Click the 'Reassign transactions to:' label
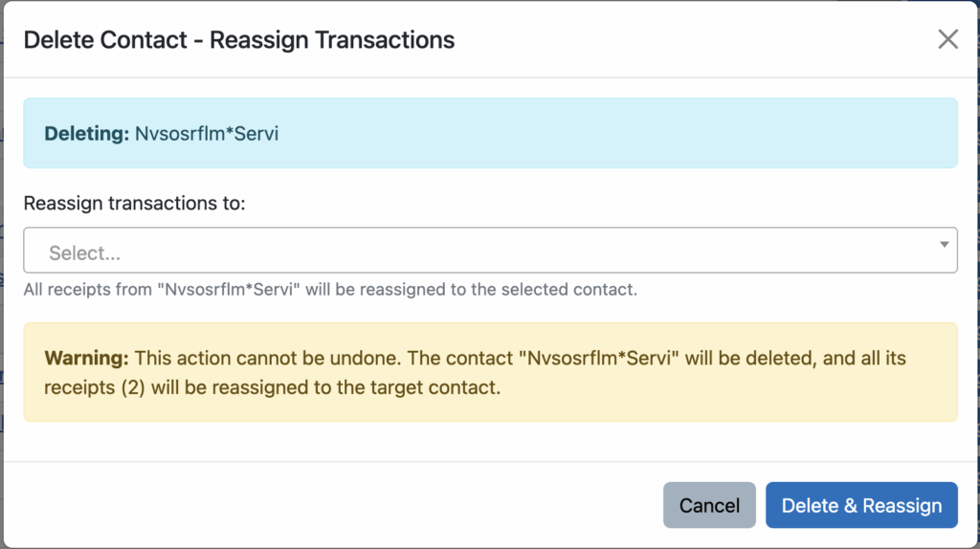The height and width of the screenshot is (549, 980). [135, 204]
